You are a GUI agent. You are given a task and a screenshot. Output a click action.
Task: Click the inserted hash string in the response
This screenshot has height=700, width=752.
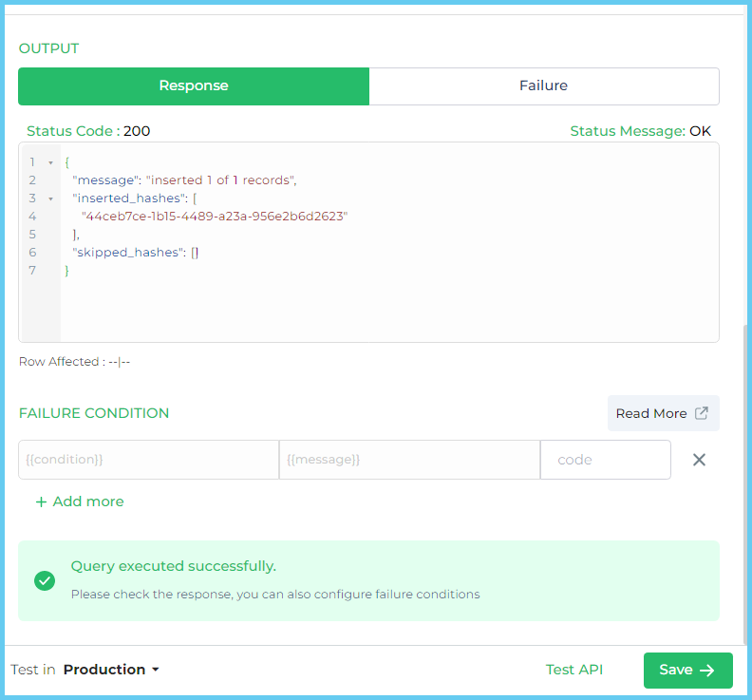pyautogui.click(x=215, y=217)
